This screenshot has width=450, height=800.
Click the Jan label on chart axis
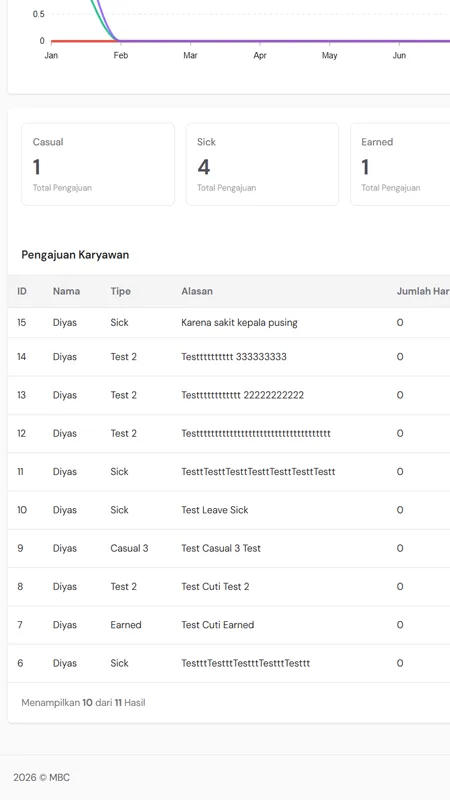51,55
